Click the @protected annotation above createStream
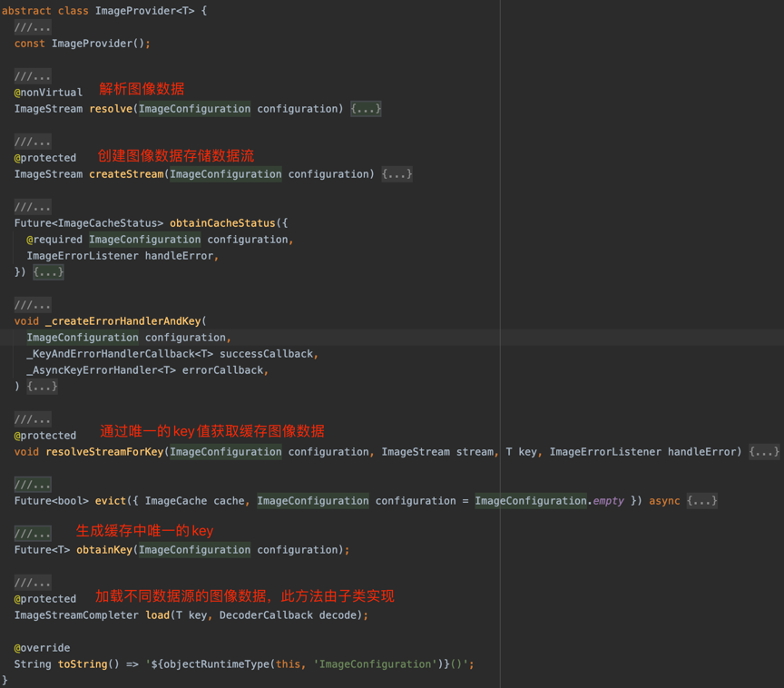The width and height of the screenshot is (784, 688). tap(44, 157)
